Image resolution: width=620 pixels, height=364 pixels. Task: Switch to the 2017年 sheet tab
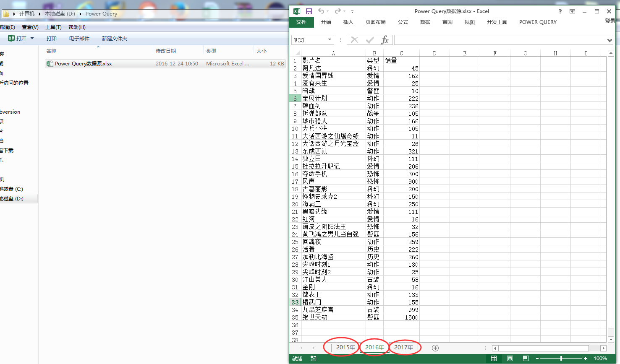coord(403,347)
